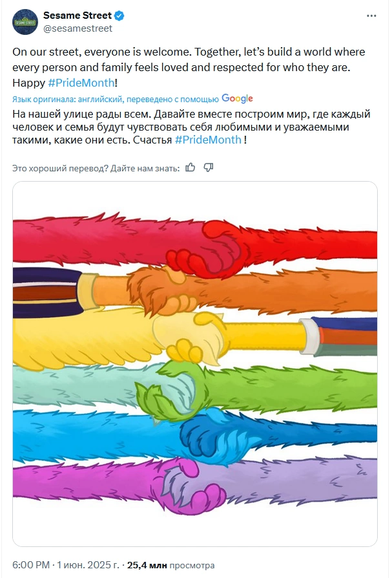Click the red furry arms handshake
The height and width of the screenshot is (578, 392).
[195, 242]
